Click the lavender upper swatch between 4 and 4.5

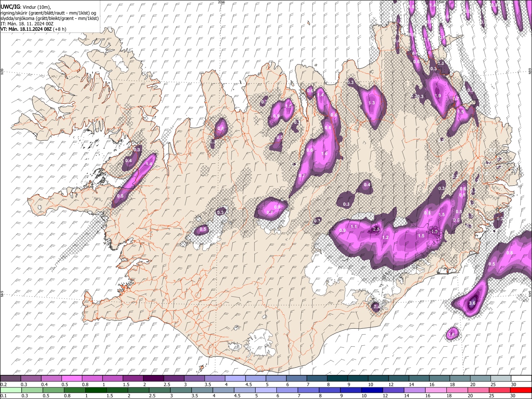(235, 379)
